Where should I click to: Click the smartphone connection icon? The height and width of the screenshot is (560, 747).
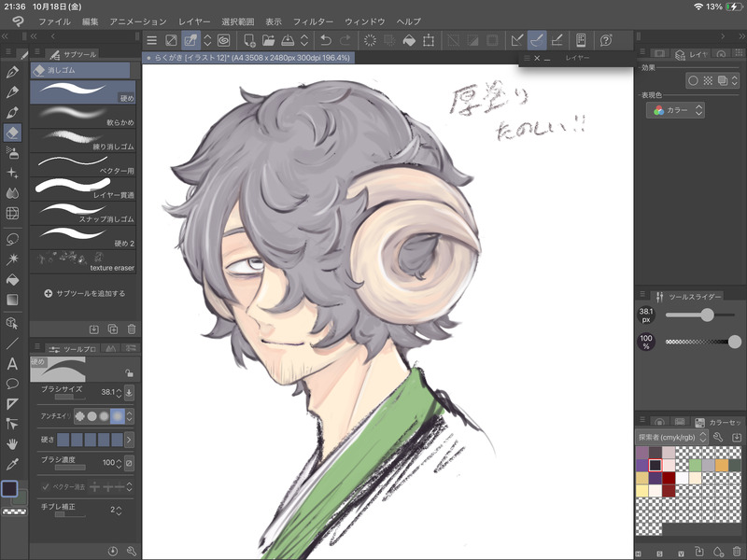(x=581, y=40)
